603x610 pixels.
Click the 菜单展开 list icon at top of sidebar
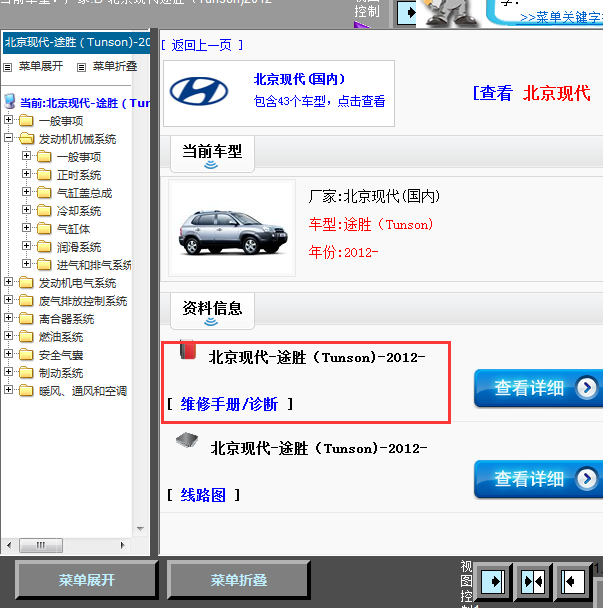coord(7,67)
